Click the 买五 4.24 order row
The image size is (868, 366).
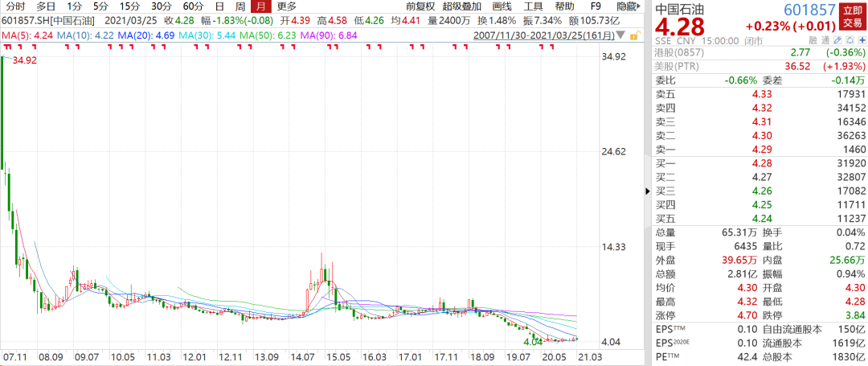click(760, 218)
